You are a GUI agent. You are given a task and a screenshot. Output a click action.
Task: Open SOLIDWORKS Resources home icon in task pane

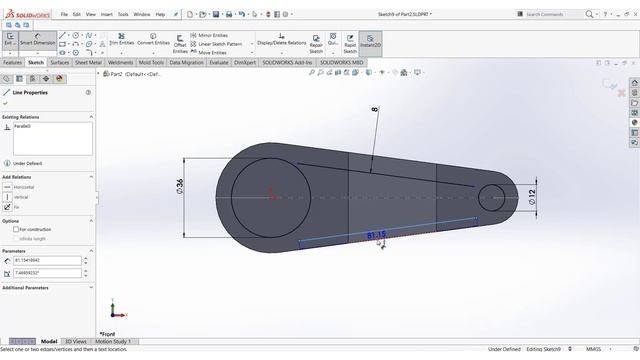point(634,83)
